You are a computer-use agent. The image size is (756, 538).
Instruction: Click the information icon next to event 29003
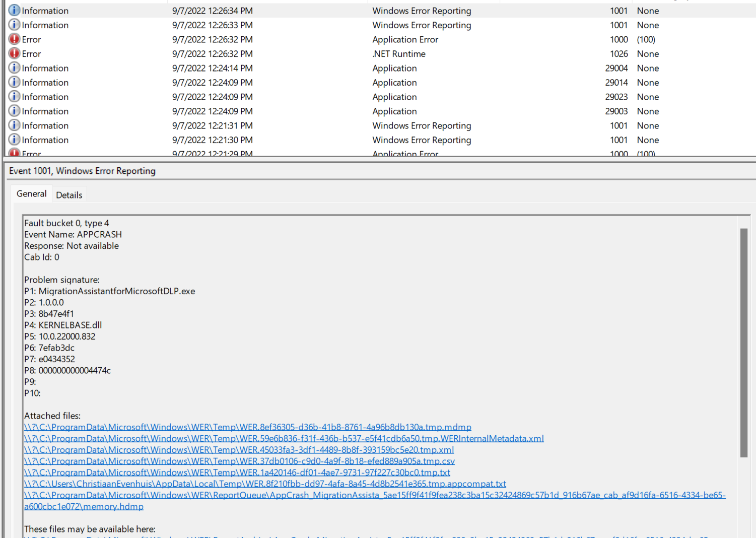[14, 110]
